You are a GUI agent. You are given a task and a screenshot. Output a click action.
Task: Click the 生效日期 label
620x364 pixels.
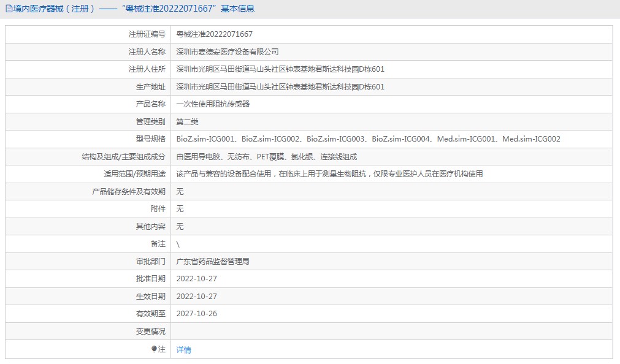pyautogui.click(x=151, y=297)
